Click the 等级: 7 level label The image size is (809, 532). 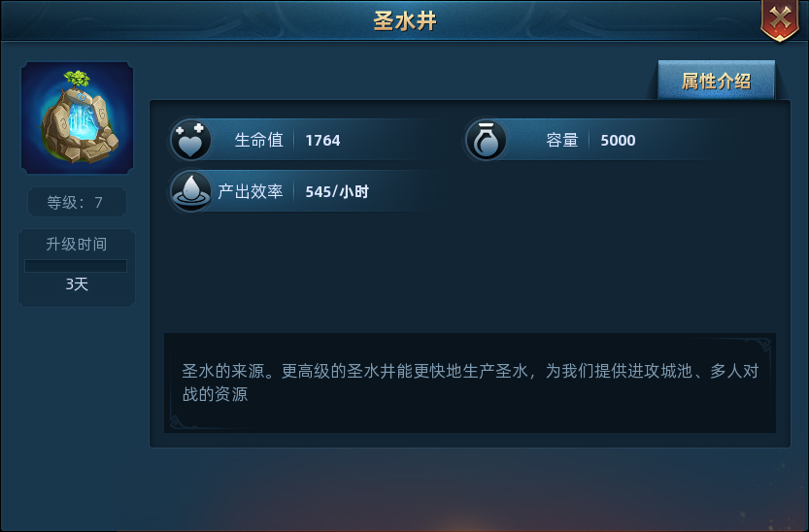pos(77,202)
